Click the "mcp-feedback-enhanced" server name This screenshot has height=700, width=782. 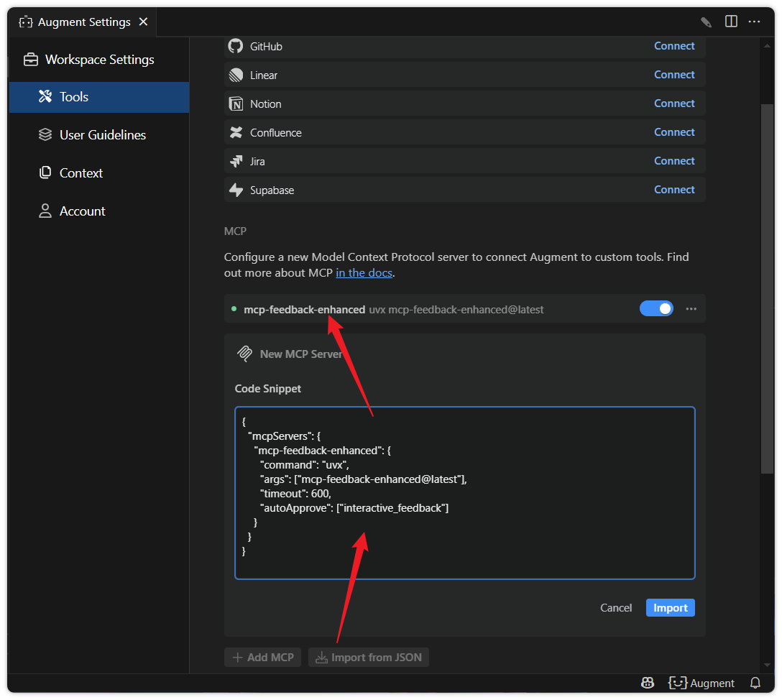[304, 310]
